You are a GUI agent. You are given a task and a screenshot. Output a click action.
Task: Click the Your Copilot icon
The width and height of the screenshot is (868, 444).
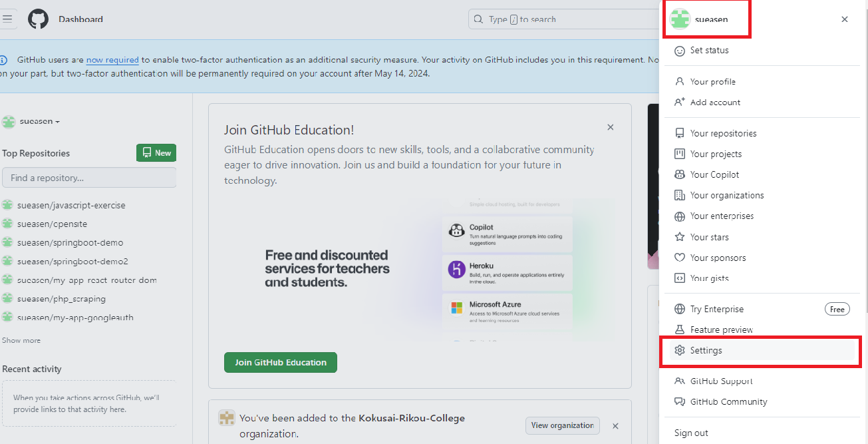tap(680, 174)
